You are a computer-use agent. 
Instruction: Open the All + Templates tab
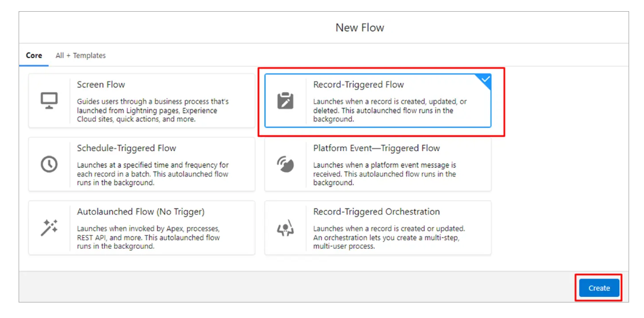[80, 56]
